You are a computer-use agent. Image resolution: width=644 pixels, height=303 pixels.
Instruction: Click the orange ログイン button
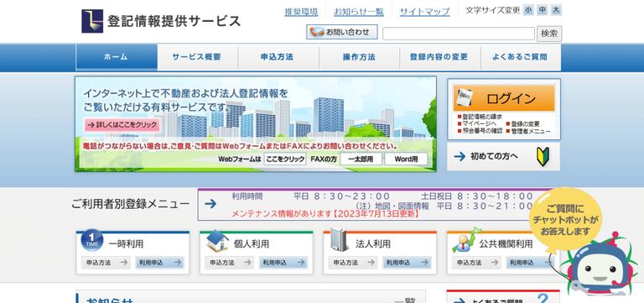[504, 98]
